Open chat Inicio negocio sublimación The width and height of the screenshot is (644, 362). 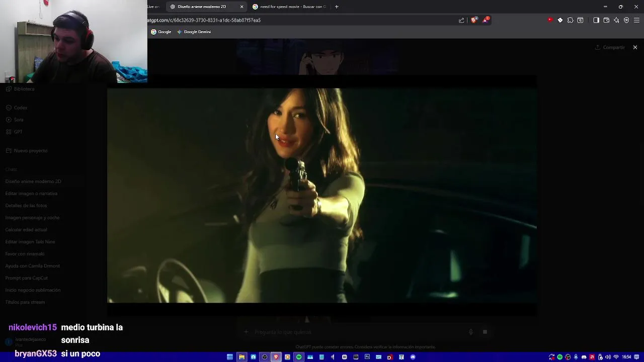33,290
